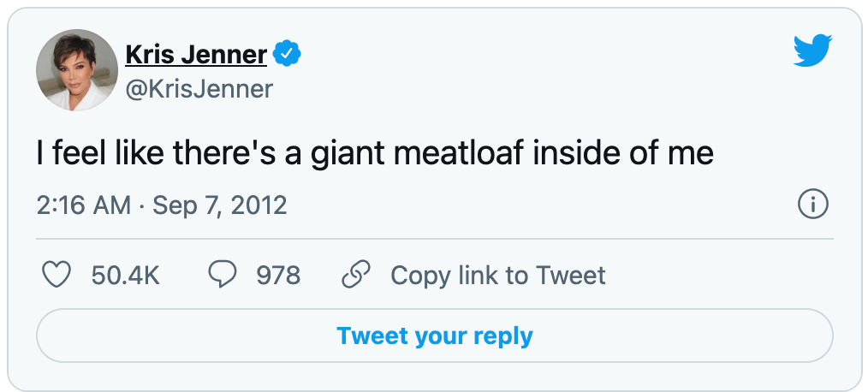Open the tweet info icon
This screenshot has height=392, width=868.
[x=812, y=205]
